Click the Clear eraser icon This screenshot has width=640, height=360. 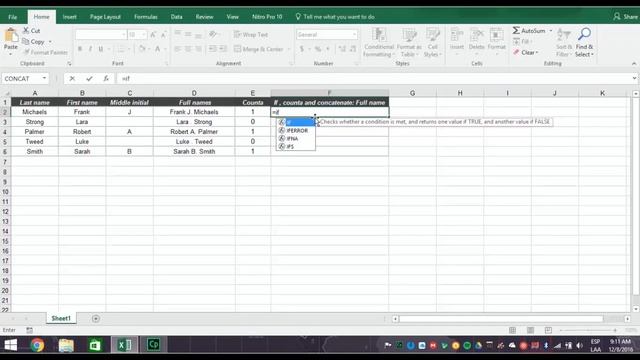[516, 52]
